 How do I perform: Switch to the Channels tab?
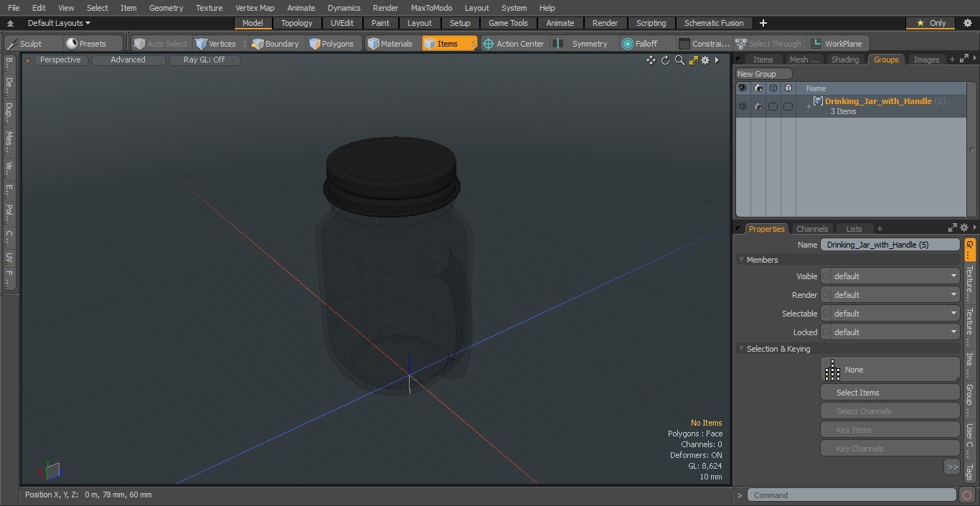click(x=812, y=229)
